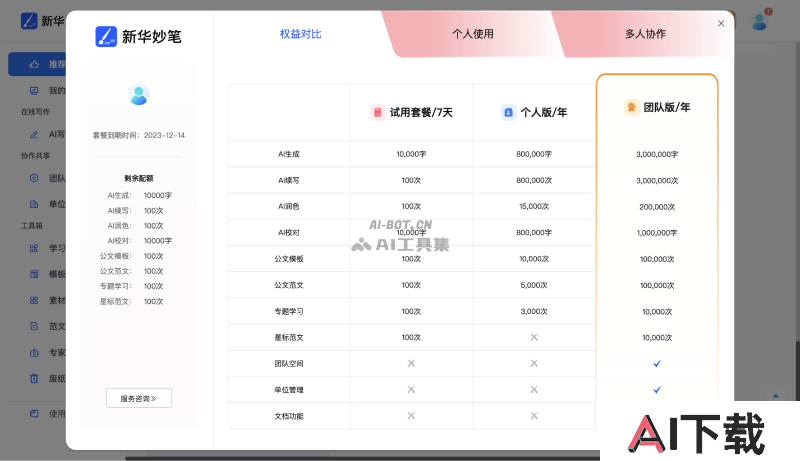Click the 范文 document icon in background sidebar
This screenshot has height=461, width=800.
(x=34, y=326)
